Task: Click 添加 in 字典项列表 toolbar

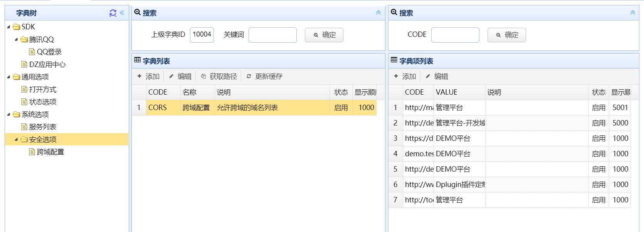Action: [x=405, y=77]
